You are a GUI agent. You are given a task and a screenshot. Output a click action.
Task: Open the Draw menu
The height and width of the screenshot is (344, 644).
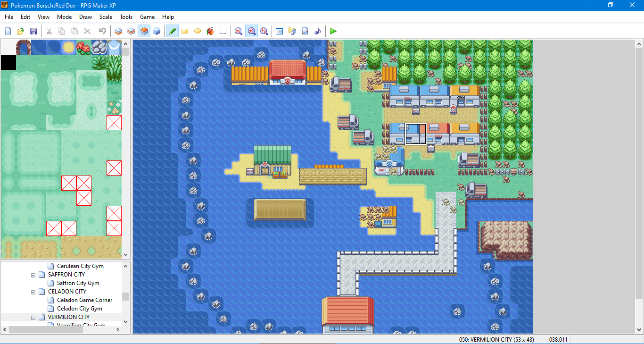coord(86,17)
